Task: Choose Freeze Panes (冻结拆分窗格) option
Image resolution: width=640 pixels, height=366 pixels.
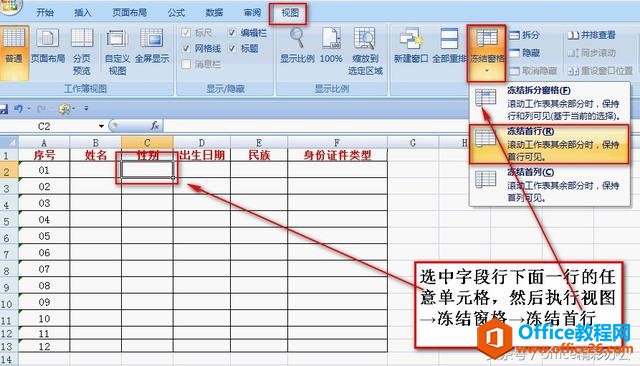Action: tap(549, 102)
